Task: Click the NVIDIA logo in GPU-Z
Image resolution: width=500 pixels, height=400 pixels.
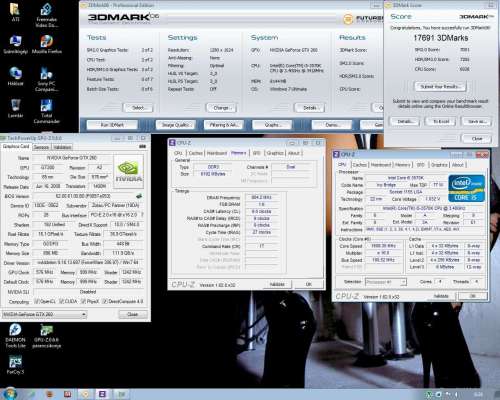Action: click(x=129, y=171)
